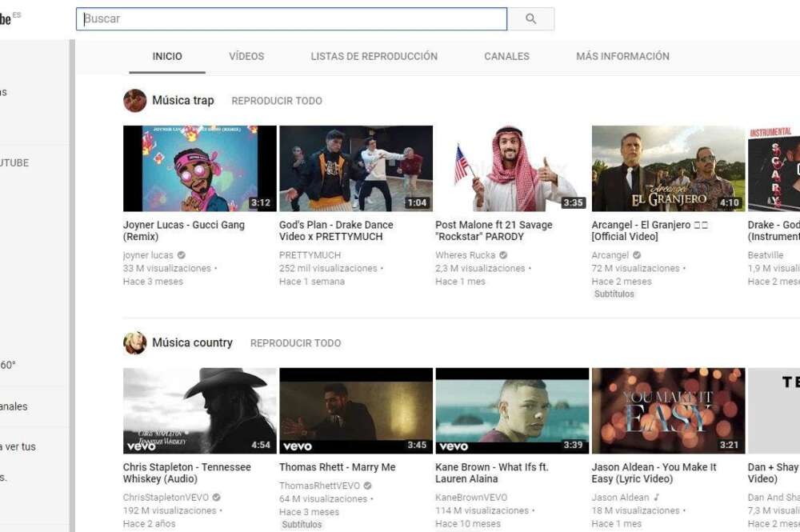The width and height of the screenshot is (800, 532).
Task: Play Kane Brown What Ifs thumbnail
Action: (x=512, y=410)
